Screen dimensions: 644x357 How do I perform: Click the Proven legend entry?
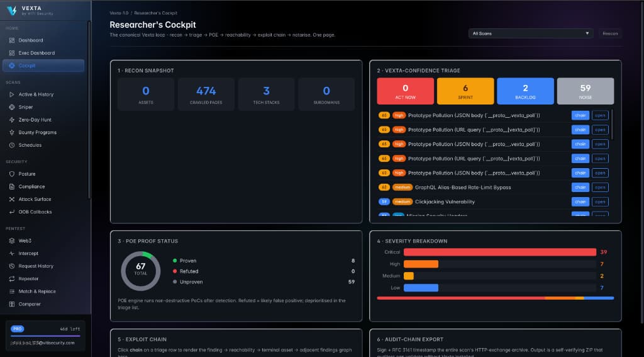tap(184, 261)
